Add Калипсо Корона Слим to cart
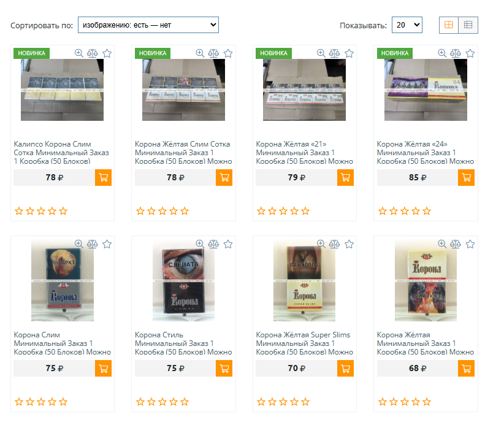The image size is (504, 422). [103, 177]
